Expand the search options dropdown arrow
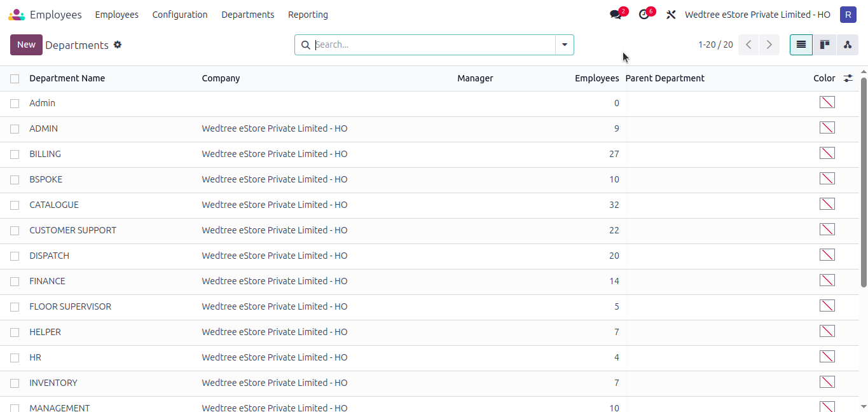Screen dimensions: 868x412 pos(564,45)
